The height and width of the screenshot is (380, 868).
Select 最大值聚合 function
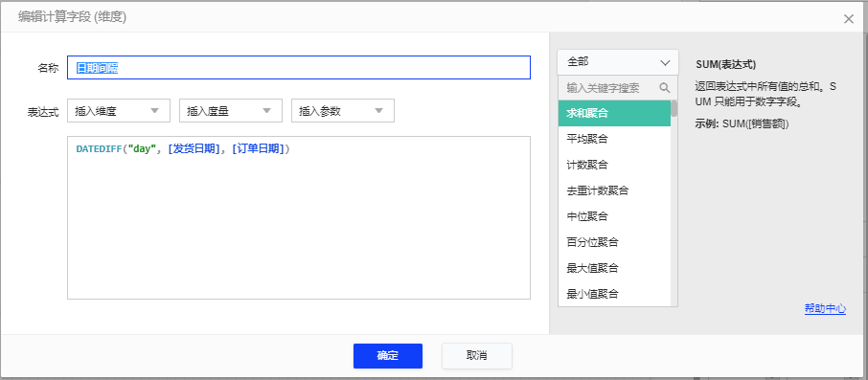click(x=614, y=268)
